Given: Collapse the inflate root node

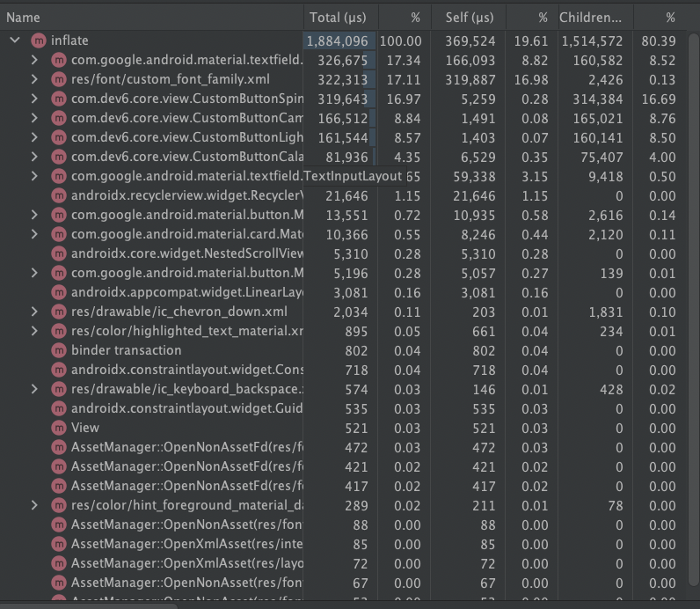Looking at the screenshot, I should coord(15,40).
